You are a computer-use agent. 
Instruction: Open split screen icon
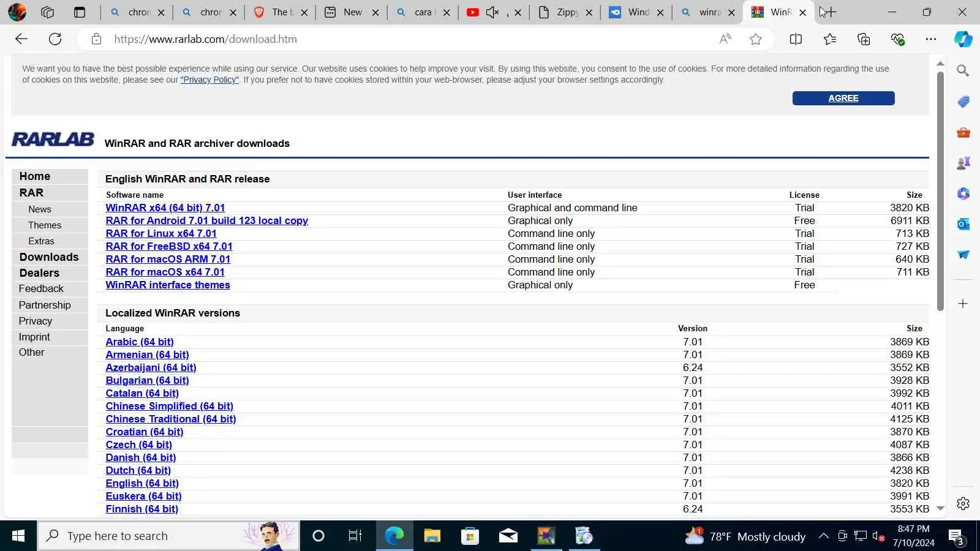tap(796, 39)
